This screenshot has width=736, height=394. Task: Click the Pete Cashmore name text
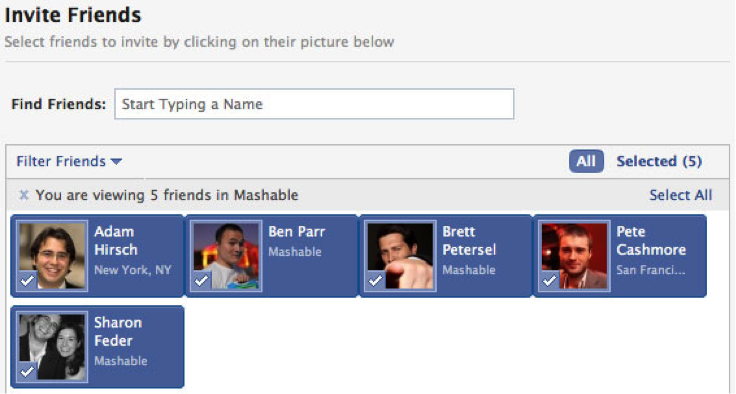[x=651, y=240]
